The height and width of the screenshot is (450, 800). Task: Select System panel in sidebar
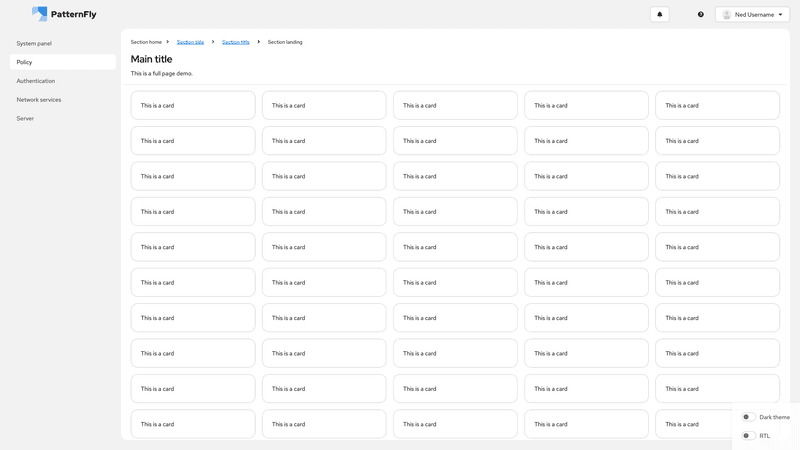point(63,43)
